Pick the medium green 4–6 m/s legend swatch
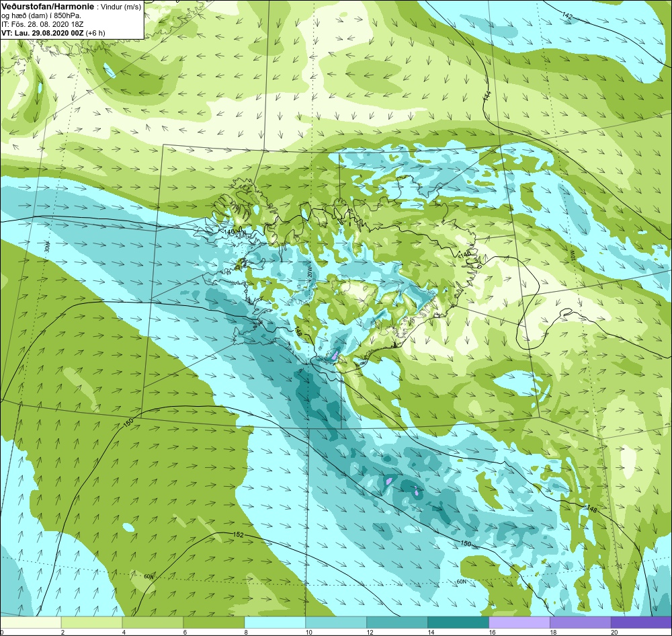The image size is (672, 636). pyautogui.click(x=153, y=623)
